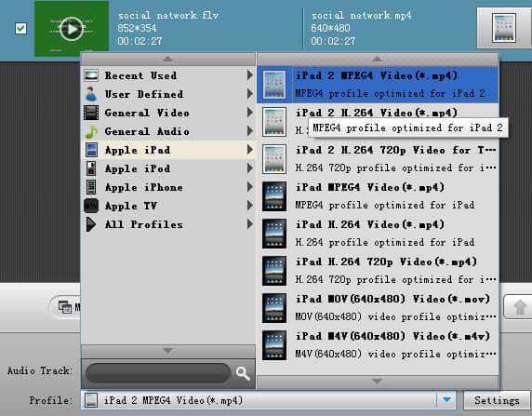Select the General Video category
The height and width of the screenshot is (416, 532).
168,113
